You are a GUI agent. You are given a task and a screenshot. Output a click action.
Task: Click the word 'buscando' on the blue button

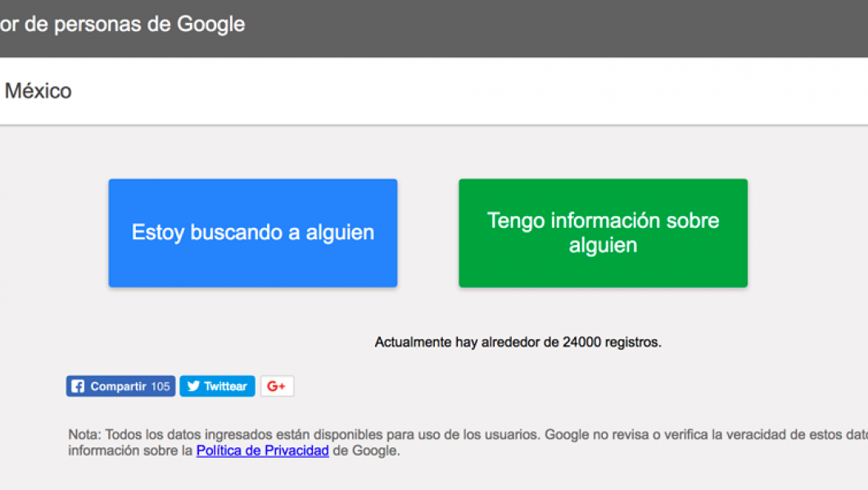point(236,233)
